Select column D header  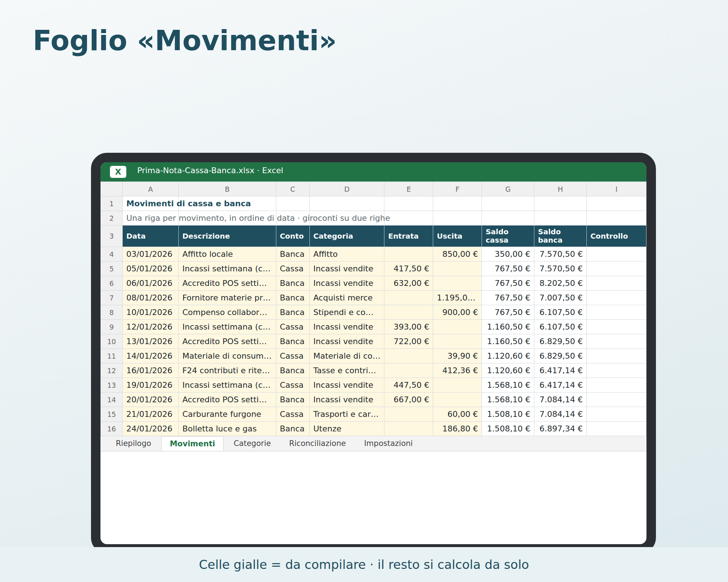pyautogui.click(x=347, y=189)
